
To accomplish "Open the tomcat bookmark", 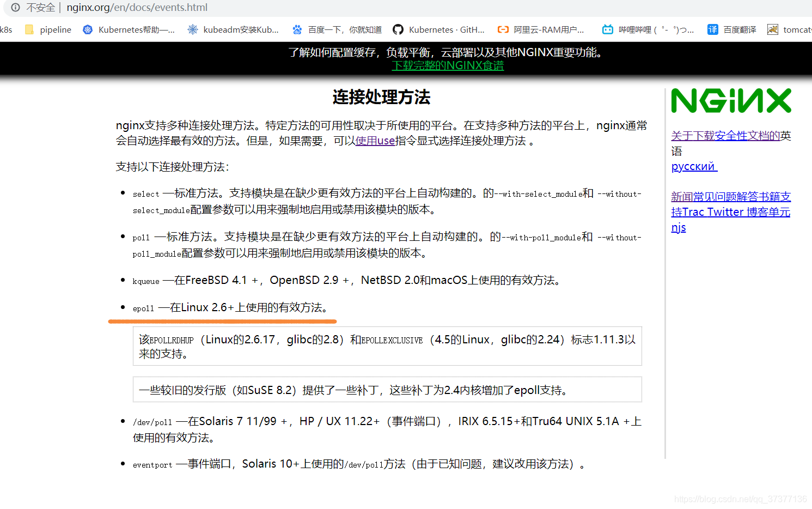I will 790,29.
